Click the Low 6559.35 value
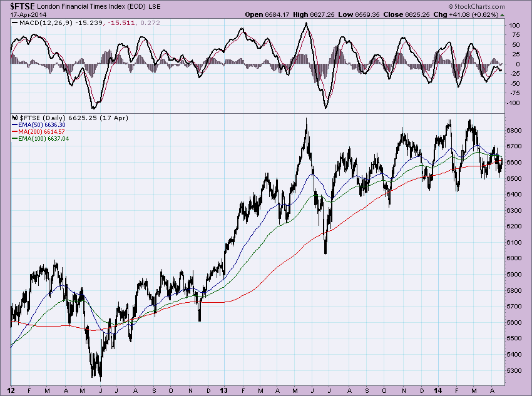532x396 pixels. pyautogui.click(x=359, y=14)
